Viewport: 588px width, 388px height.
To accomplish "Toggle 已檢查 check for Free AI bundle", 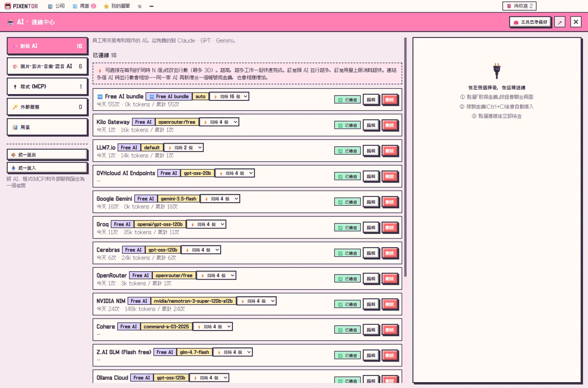I will 347,100.
